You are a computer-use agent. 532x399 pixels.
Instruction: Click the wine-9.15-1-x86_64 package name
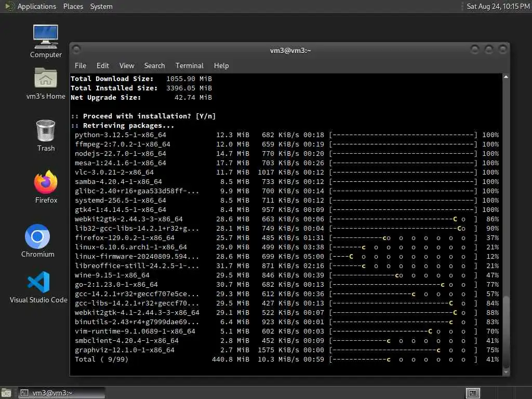pyautogui.click(x=112, y=275)
